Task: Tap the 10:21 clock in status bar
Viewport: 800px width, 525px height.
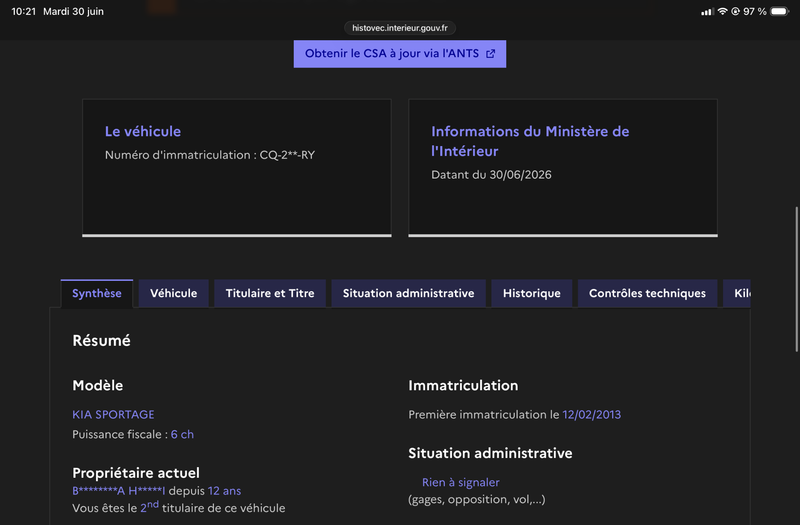Action: pos(23,11)
